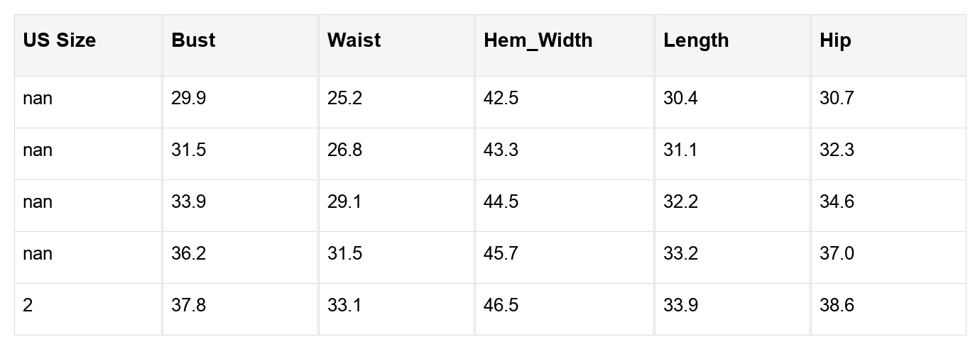Click the Hem_Width column header

tap(538, 40)
